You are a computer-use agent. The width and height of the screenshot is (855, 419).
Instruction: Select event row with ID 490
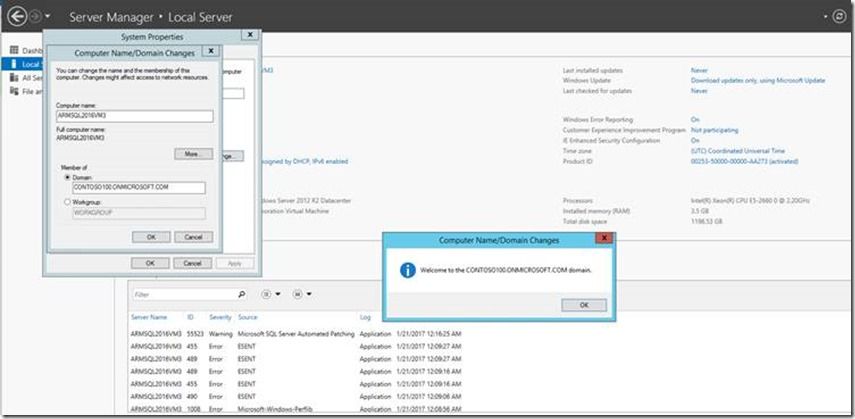coord(297,396)
